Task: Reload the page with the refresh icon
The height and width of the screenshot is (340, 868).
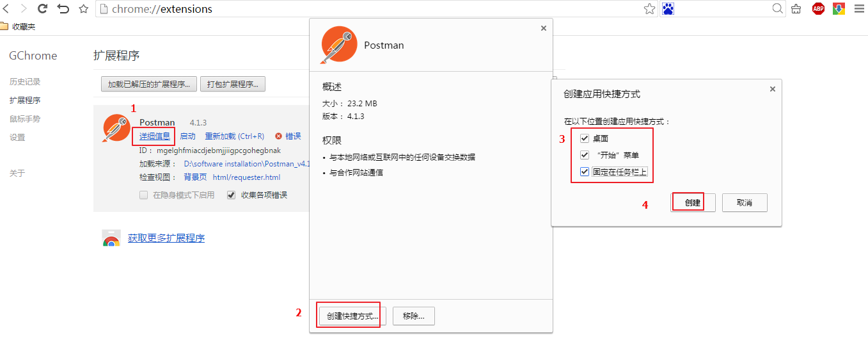Action: click(43, 9)
